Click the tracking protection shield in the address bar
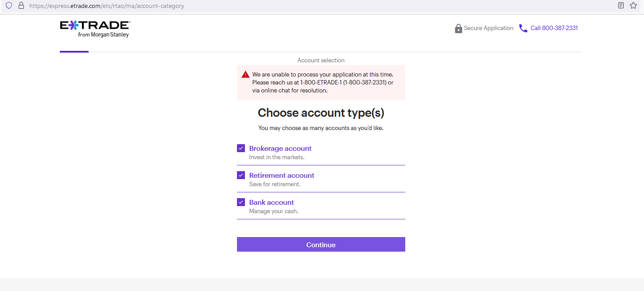The height and width of the screenshot is (291, 644). click(9, 5)
